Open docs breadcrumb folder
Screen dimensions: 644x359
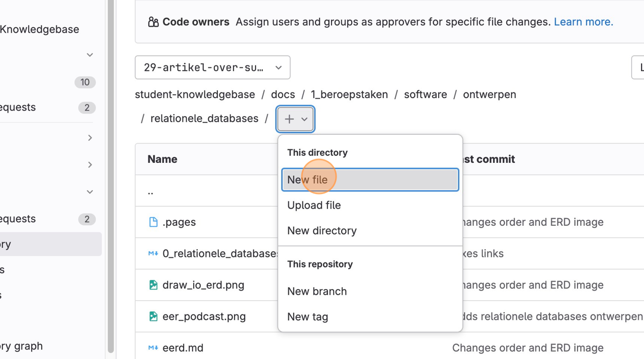[283, 95]
